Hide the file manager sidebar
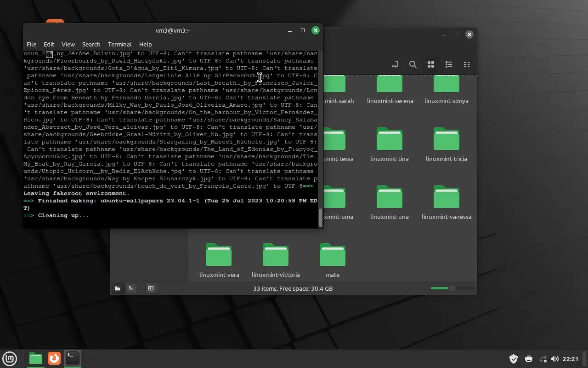This screenshot has height=368, width=588. coord(151,288)
